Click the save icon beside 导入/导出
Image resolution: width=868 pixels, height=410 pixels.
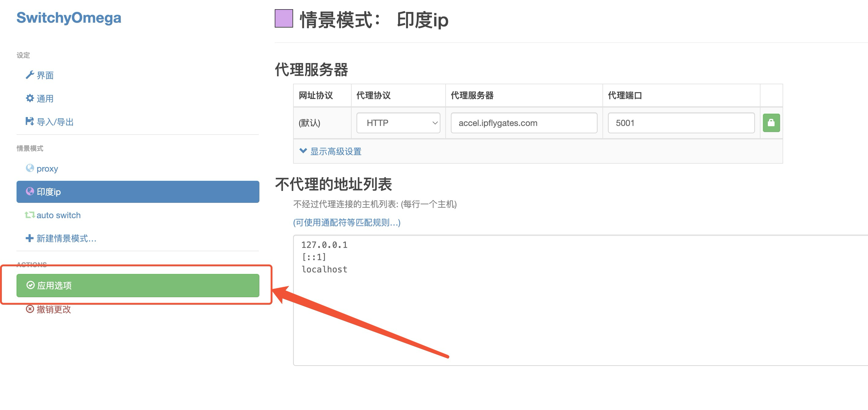(x=30, y=121)
